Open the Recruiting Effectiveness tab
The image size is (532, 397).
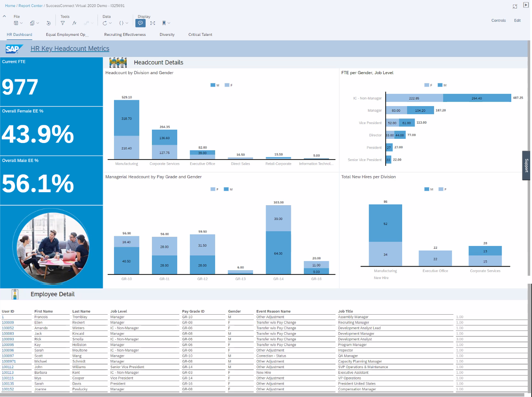click(125, 34)
